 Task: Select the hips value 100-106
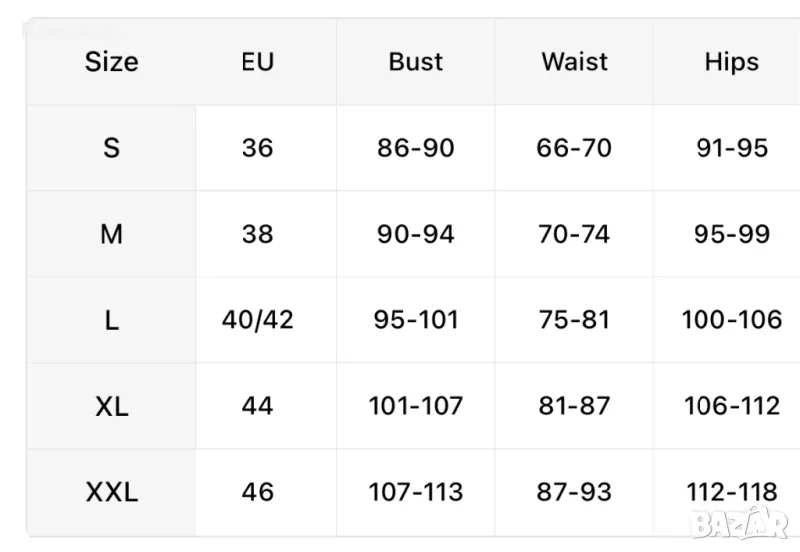click(x=731, y=320)
